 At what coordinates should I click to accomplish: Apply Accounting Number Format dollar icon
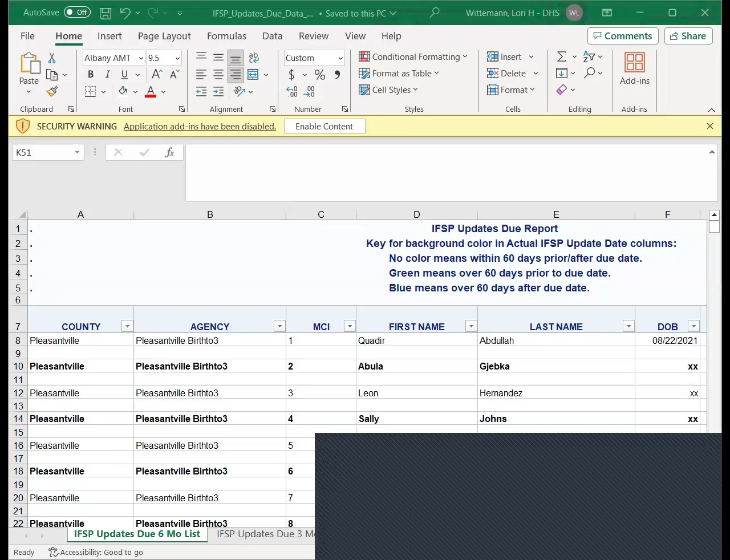[291, 75]
